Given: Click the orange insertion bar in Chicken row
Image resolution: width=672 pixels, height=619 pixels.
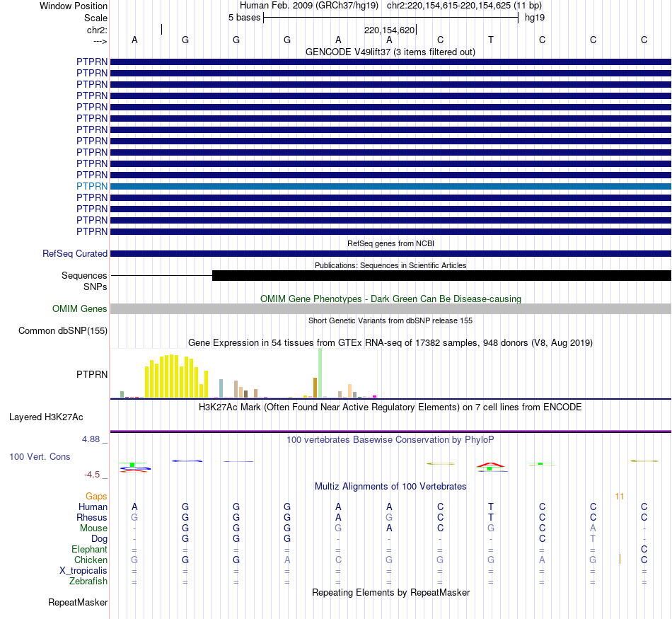Looking at the screenshot, I should (620, 559).
